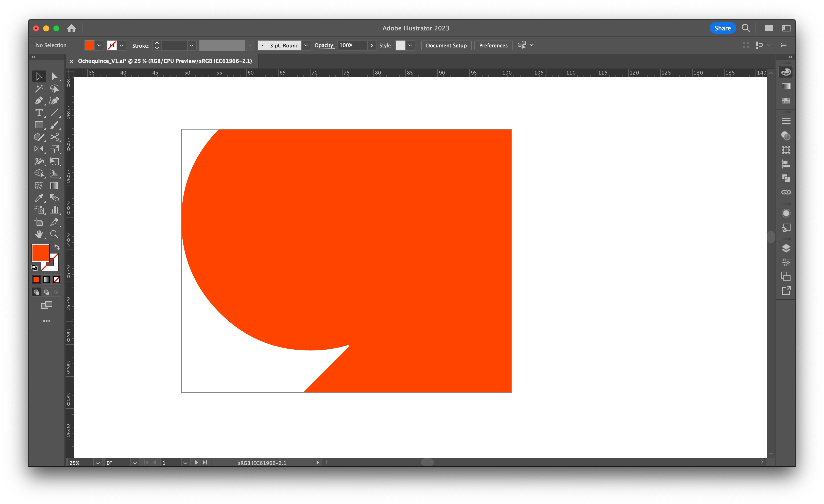
Task: Swap fill and stroke colors
Action: click(x=57, y=247)
